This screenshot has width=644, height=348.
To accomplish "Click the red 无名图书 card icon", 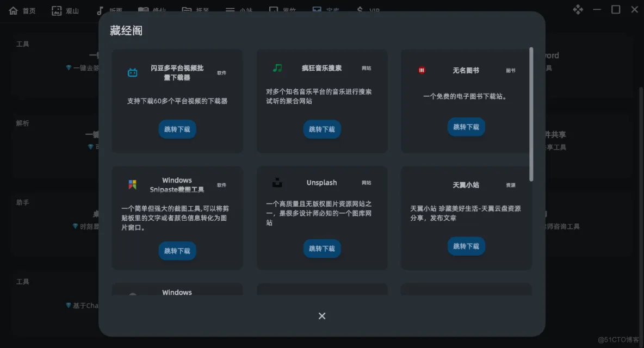I will click(422, 70).
